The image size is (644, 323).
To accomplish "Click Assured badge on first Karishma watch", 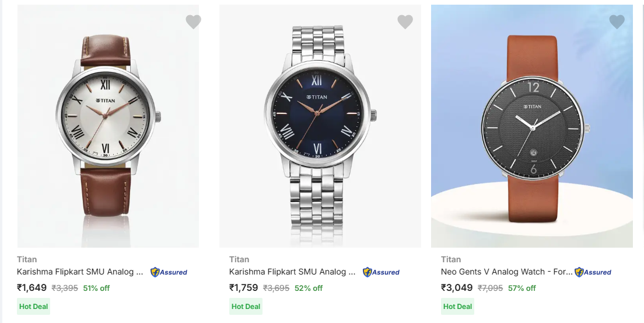I will (169, 272).
